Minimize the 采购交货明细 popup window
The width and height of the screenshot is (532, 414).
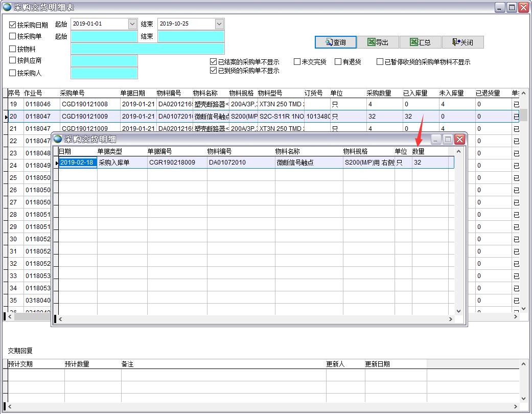point(436,139)
